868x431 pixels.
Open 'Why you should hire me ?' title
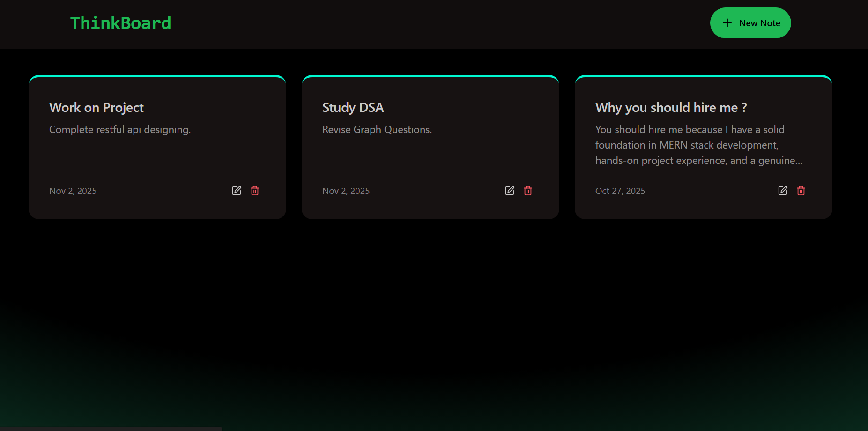[671, 108]
